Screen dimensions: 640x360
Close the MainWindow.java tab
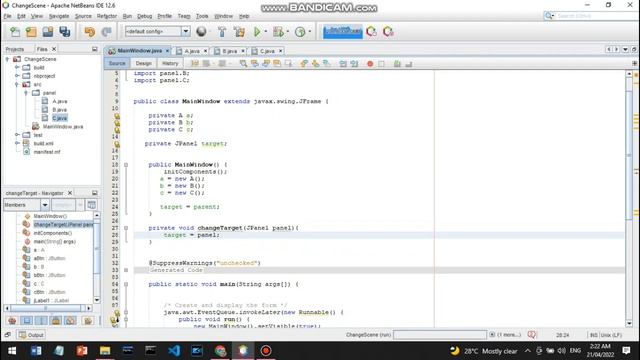coord(167,51)
